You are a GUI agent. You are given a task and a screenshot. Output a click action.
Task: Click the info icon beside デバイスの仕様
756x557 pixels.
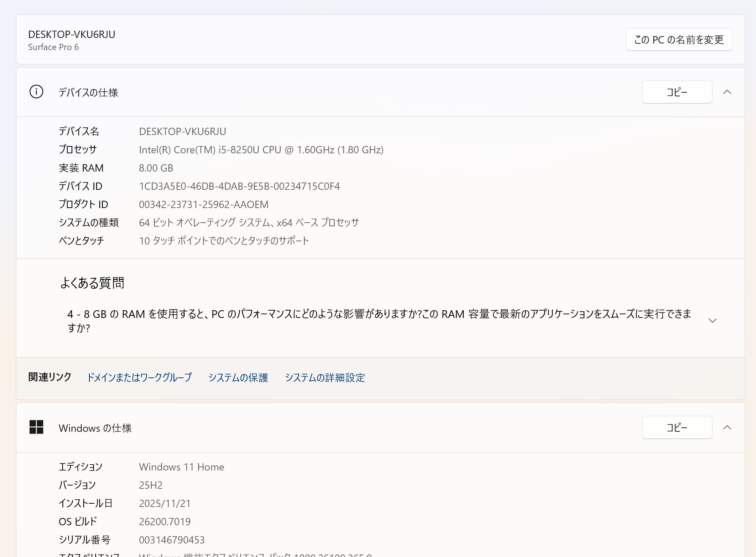pos(36,92)
